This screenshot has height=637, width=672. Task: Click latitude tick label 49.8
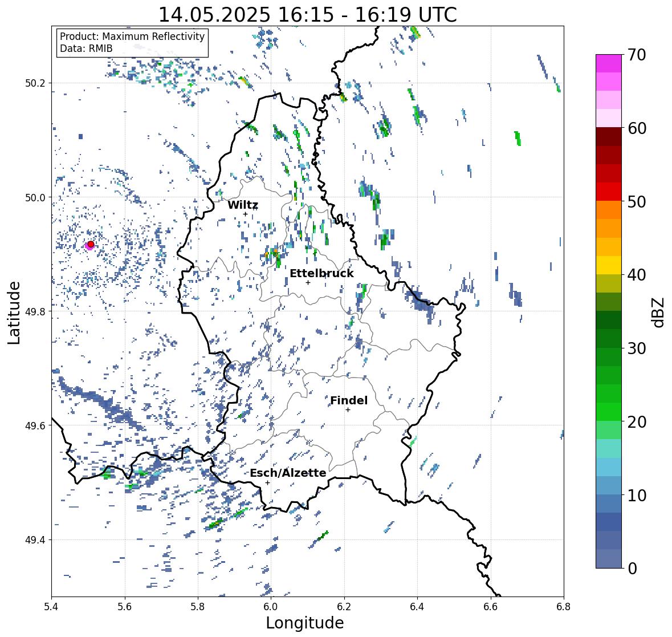[35, 311]
